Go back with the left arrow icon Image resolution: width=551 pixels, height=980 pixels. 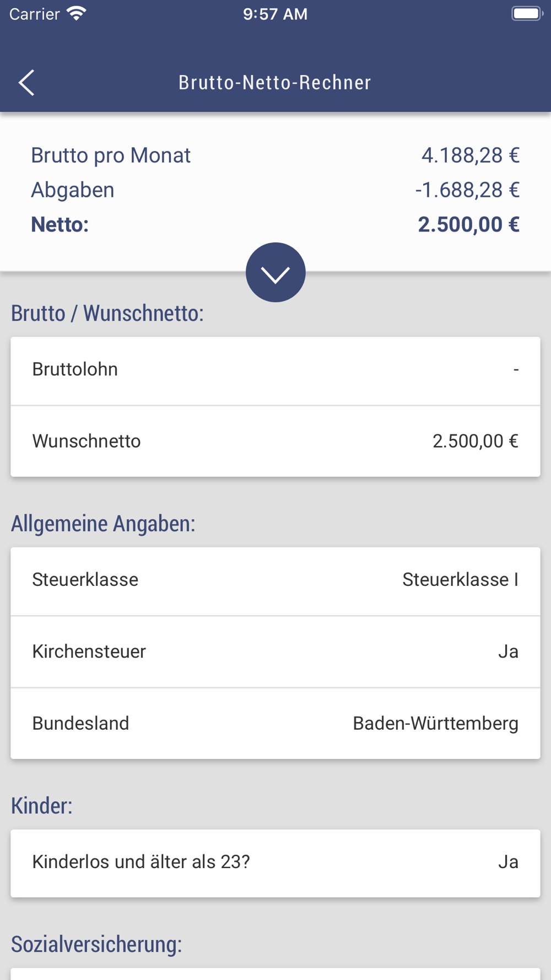(26, 83)
